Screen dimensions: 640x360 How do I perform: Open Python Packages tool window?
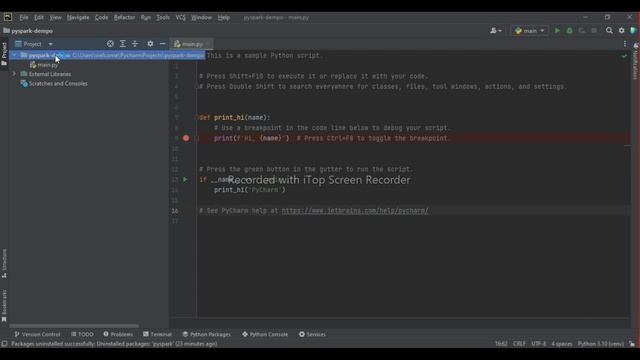point(207,334)
